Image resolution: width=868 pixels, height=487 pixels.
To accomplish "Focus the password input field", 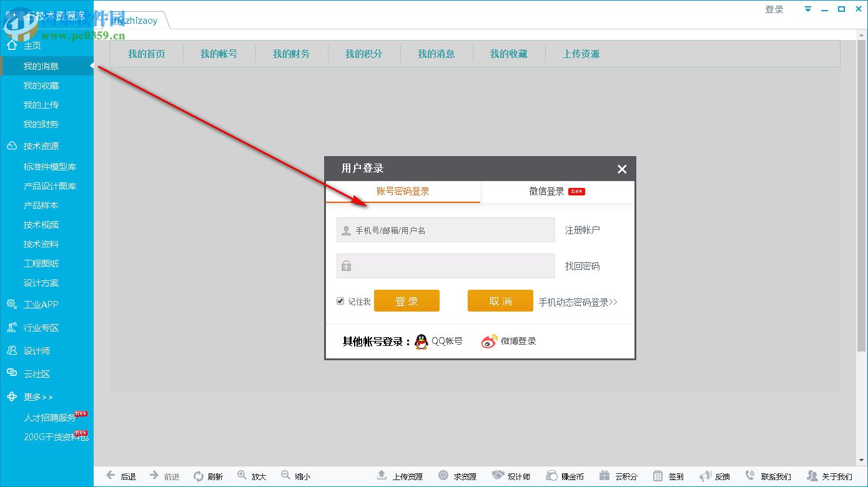I will [446, 266].
